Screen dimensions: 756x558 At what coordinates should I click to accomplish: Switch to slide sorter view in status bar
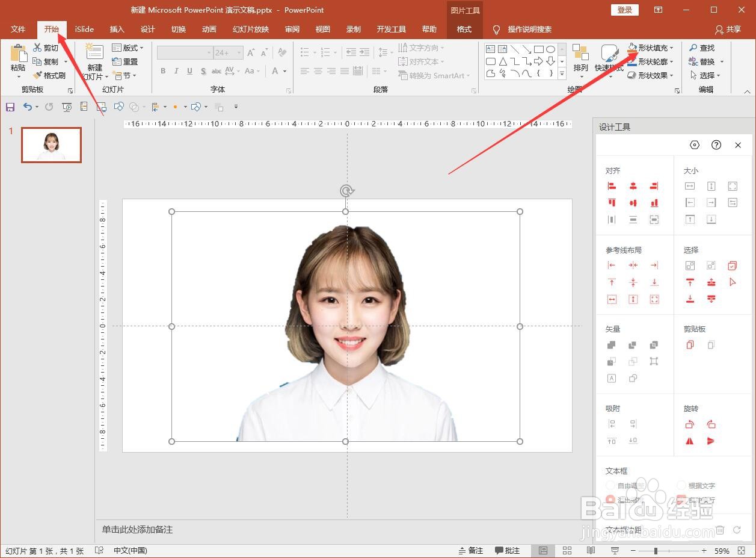567,551
